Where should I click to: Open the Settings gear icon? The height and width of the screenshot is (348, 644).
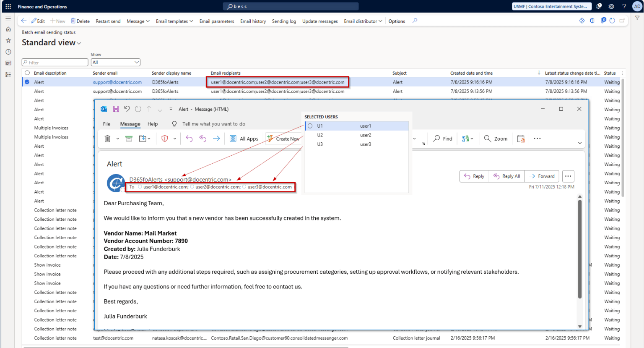[611, 6]
